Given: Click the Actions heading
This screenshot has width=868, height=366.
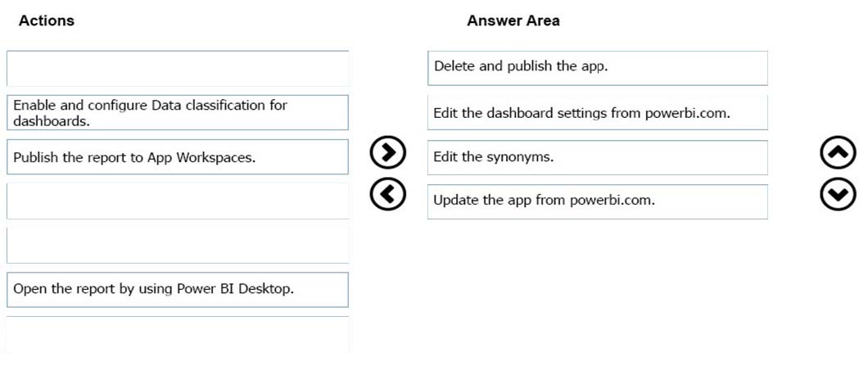Looking at the screenshot, I should (x=47, y=21).
